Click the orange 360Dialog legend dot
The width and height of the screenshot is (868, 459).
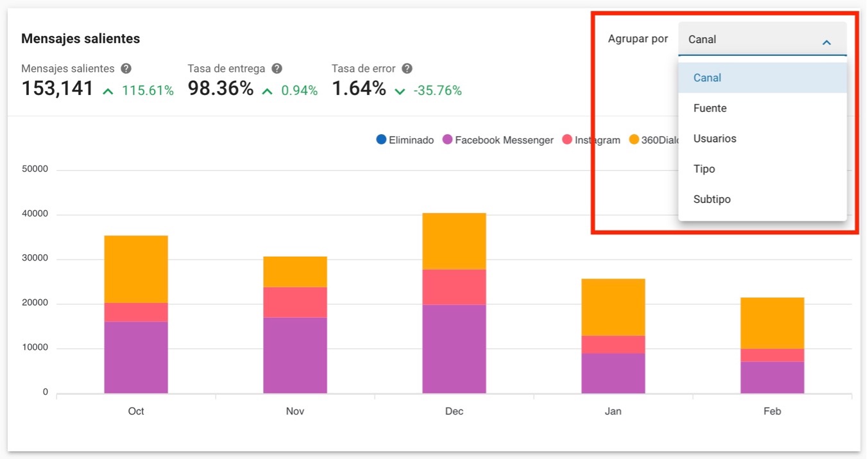[634, 139]
